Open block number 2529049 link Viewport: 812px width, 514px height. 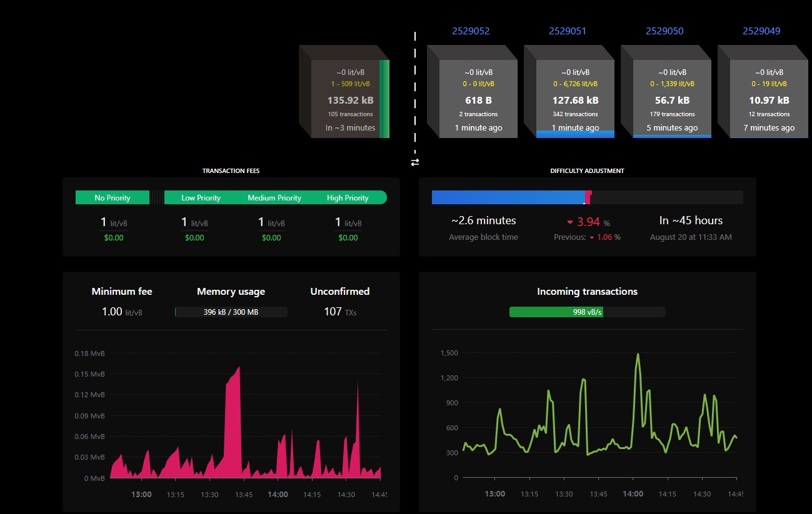pos(761,31)
